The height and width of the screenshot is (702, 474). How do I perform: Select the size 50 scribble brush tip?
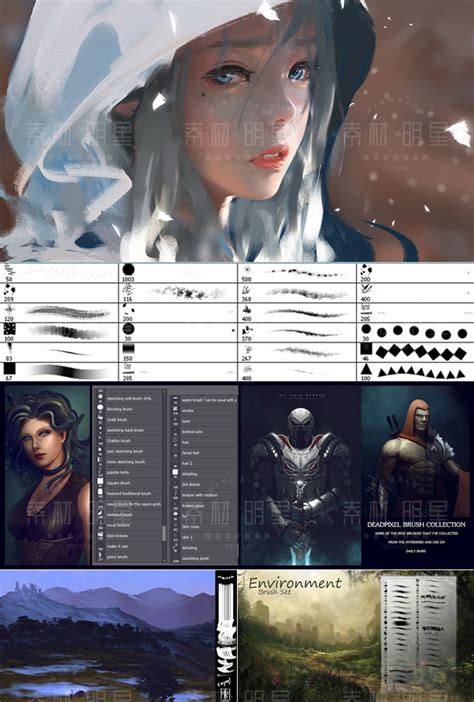point(9,270)
